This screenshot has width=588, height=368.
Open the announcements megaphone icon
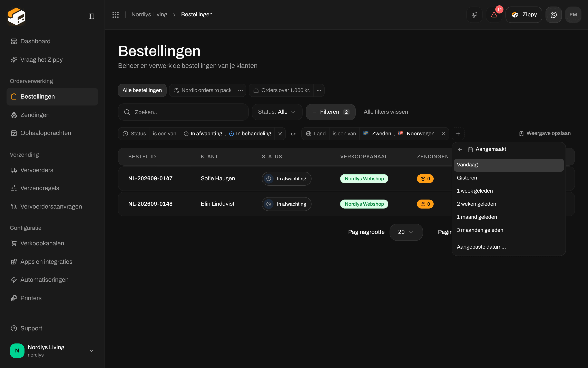[x=474, y=15]
